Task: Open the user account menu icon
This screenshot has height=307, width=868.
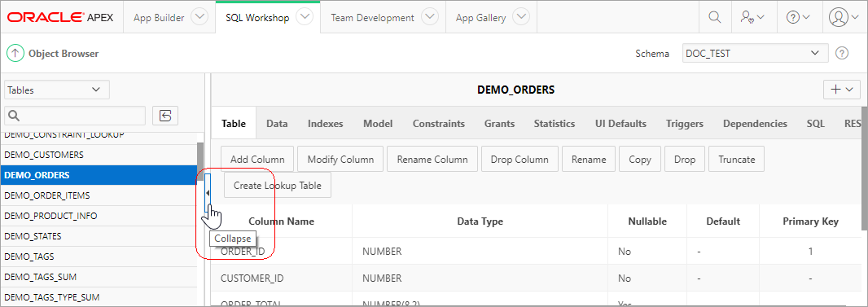Action: (x=844, y=17)
